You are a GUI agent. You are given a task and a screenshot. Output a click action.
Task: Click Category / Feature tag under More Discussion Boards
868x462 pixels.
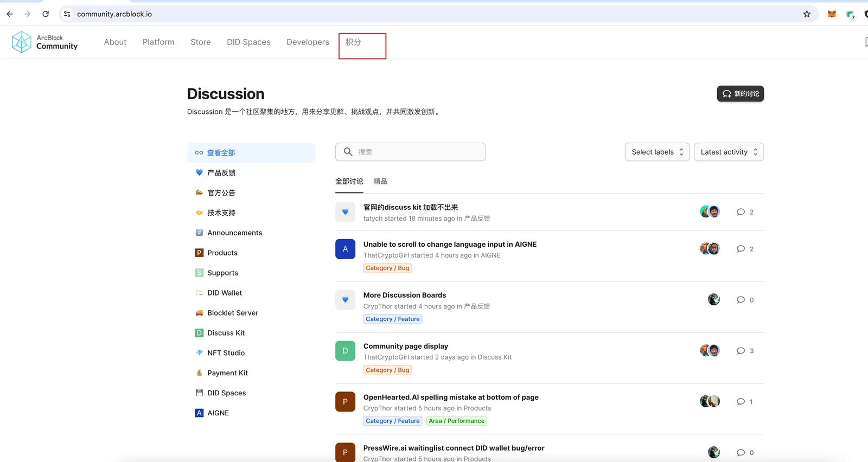pyautogui.click(x=393, y=319)
